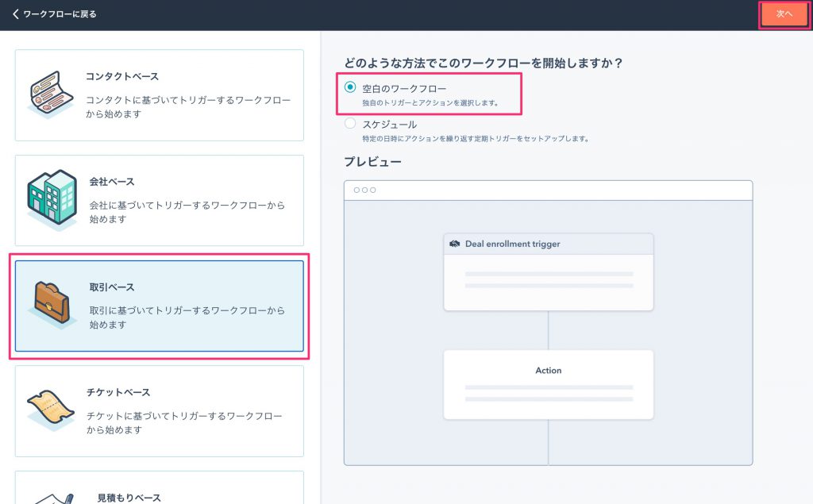This screenshot has height=504, width=813.
Task: Click the プレビュー heading
Action: (x=373, y=161)
